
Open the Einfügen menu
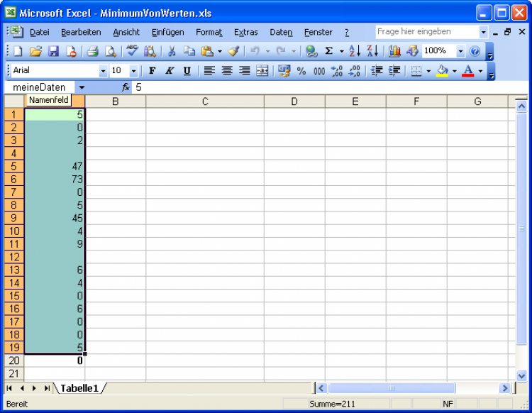pyautogui.click(x=167, y=33)
